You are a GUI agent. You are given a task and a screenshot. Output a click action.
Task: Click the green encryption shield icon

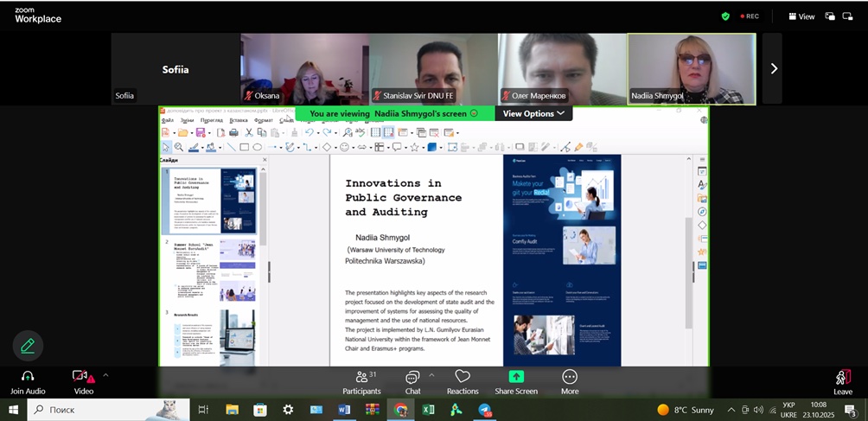point(725,16)
